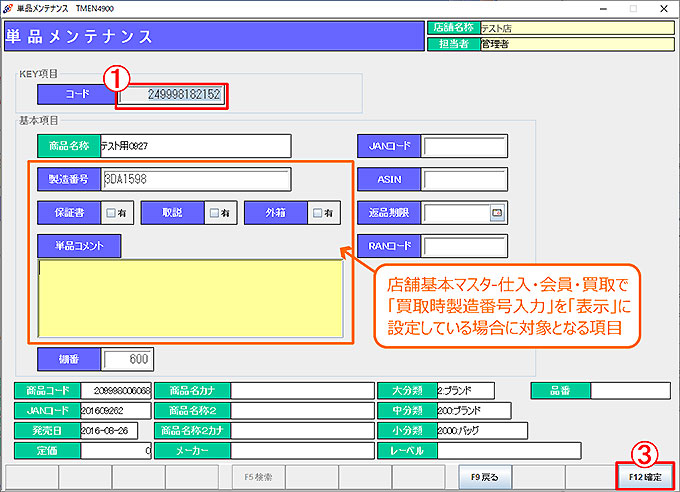The width and height of the screenshot is (680, 492).
Task: Click the 棚番 label
Action: 69,359
